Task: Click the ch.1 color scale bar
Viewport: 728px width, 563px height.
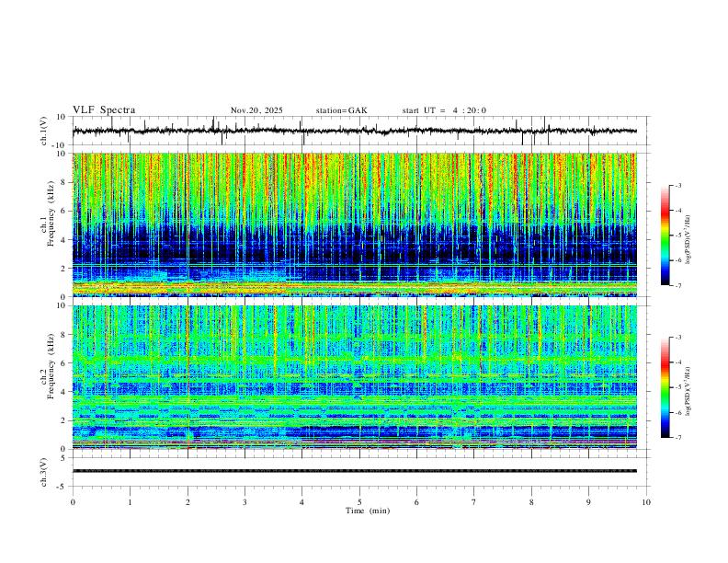Action: [665, 236]
